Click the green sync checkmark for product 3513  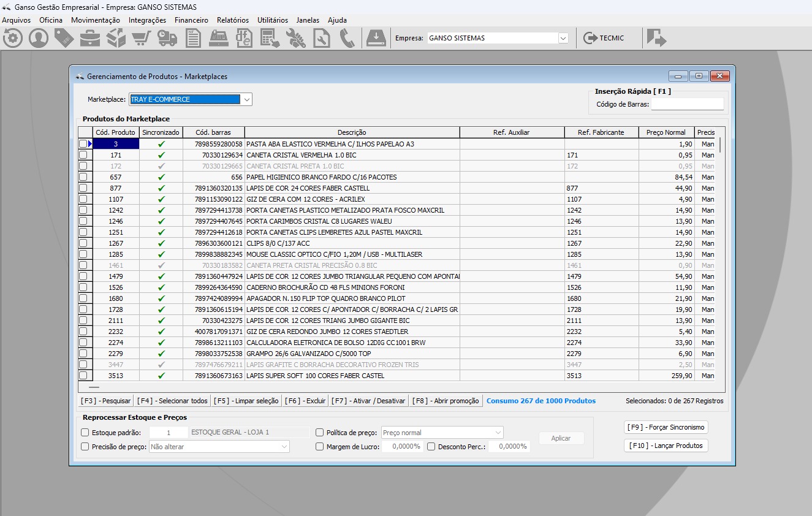click(161, 376)
